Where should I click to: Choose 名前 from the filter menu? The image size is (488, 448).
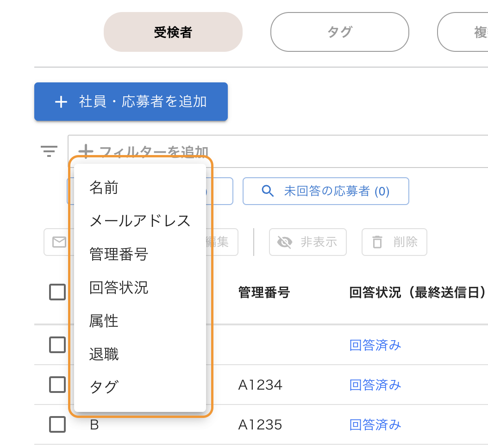pyautogui.click(x=104, y=188)
